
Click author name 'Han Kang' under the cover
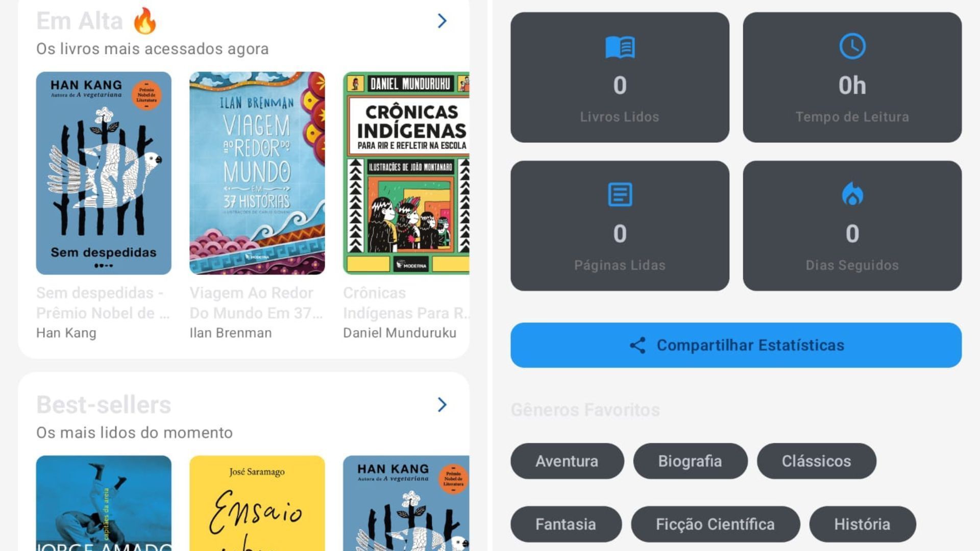66,333
